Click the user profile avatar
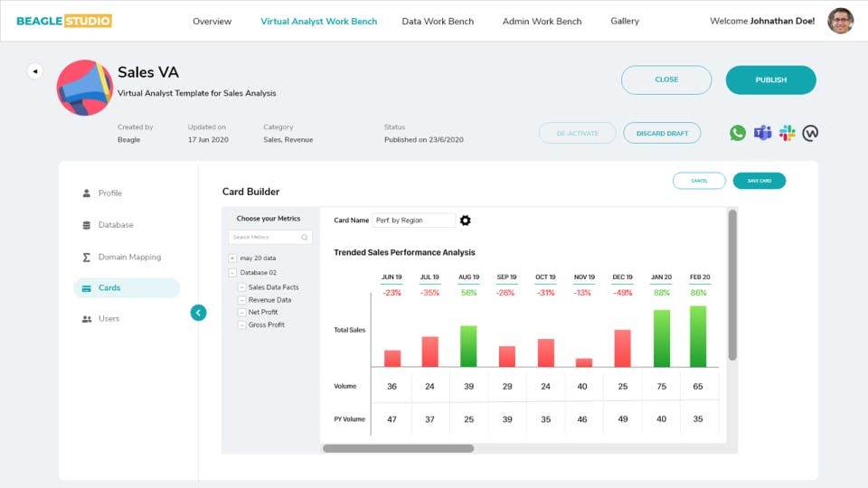The image size is (868, 488). point(840,21)
